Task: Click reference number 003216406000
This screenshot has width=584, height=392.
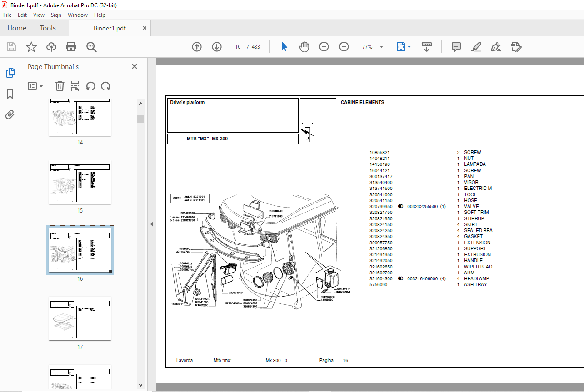Action: (x=423, y=278)
